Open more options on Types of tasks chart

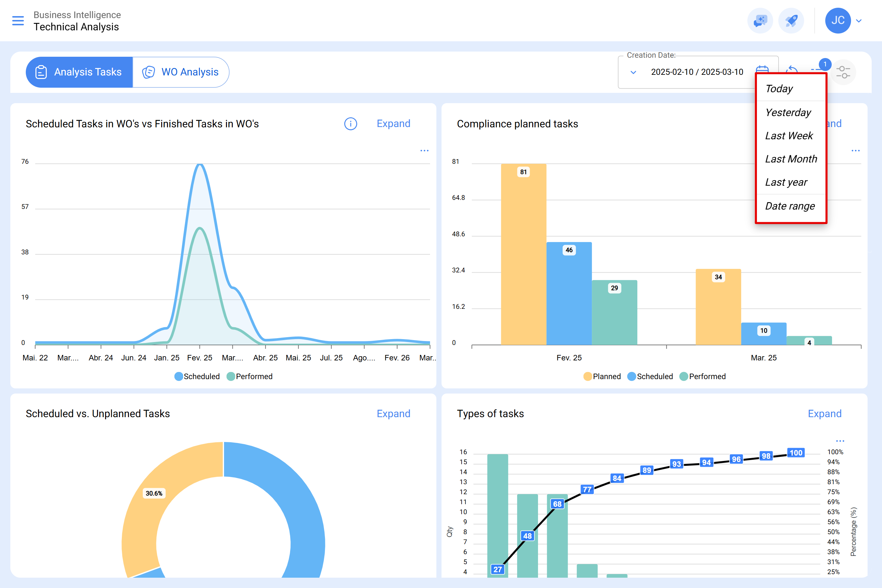(840, 441)
